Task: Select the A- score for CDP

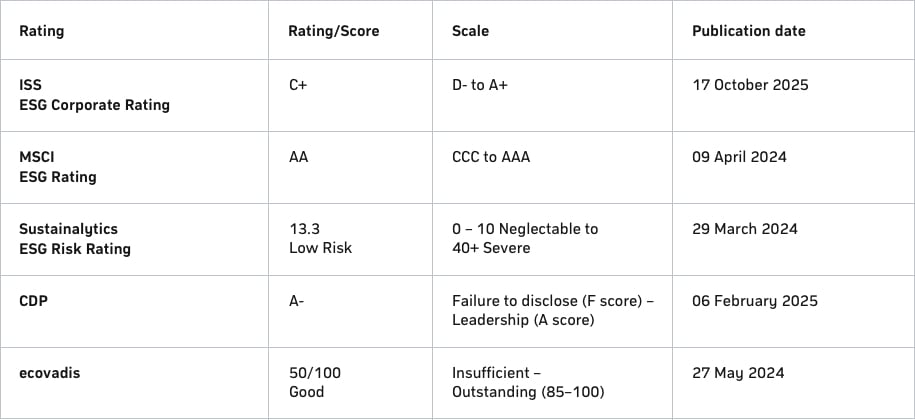Action: (x=296, y=301)
